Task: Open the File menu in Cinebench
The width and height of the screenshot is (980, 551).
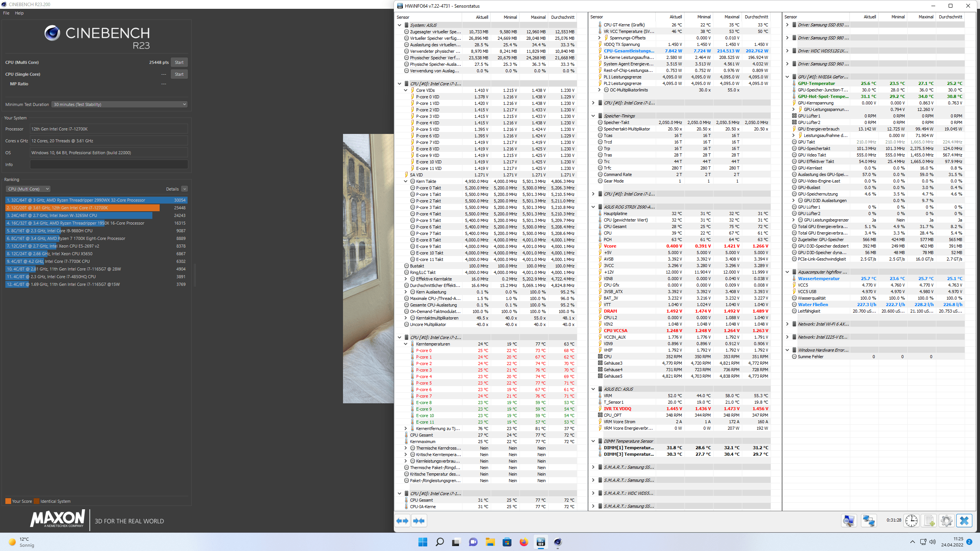Action: pyautogui.click(x=6, y=13)
